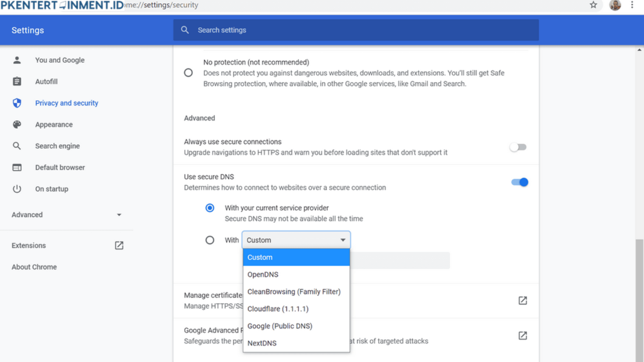Open the Custom DNS provider dropdown
The width and height of the screenshot is (644, 362).
(x=296, y=240)
